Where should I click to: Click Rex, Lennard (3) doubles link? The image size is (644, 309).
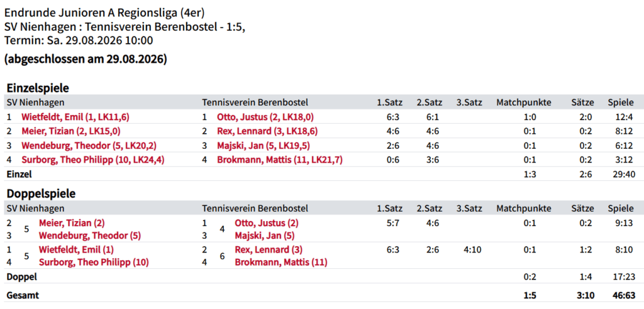[269, 249]
